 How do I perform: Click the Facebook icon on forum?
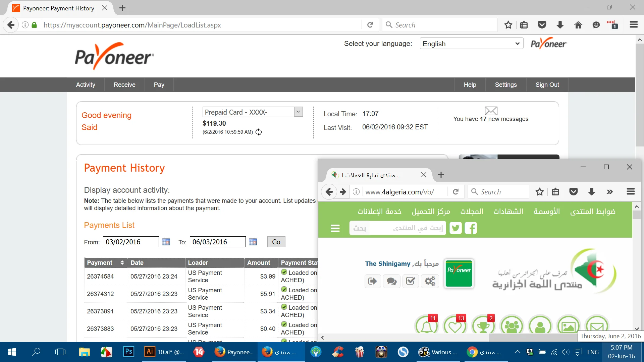click(471, 228)
